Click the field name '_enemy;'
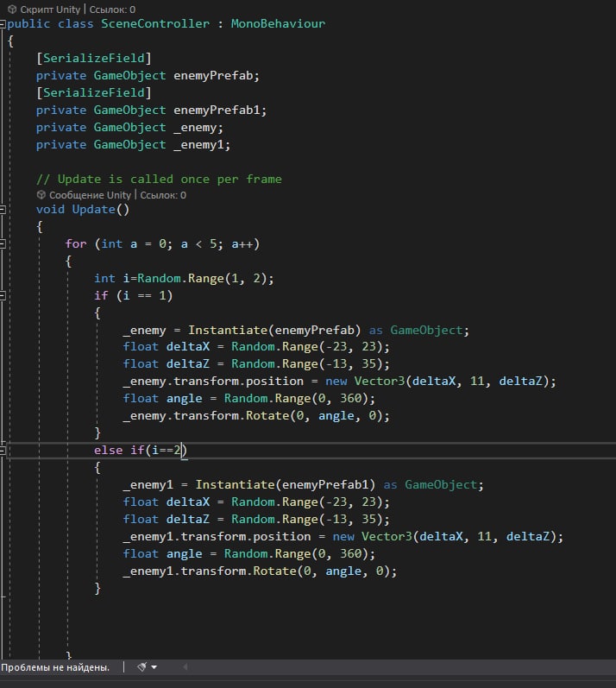616x688 pixels. click(198, 128)
